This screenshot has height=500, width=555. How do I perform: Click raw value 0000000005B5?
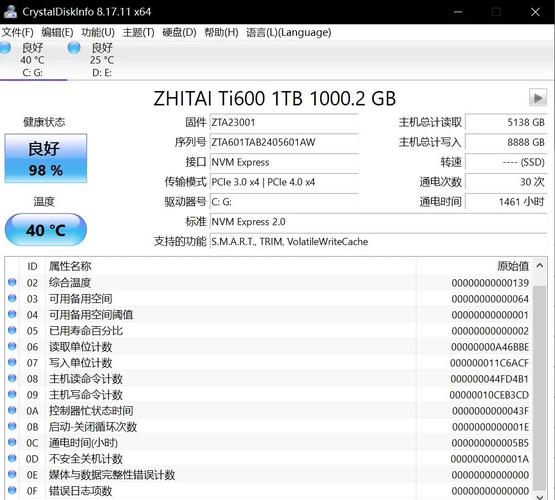pyautogui.click(x=490, y=443)
